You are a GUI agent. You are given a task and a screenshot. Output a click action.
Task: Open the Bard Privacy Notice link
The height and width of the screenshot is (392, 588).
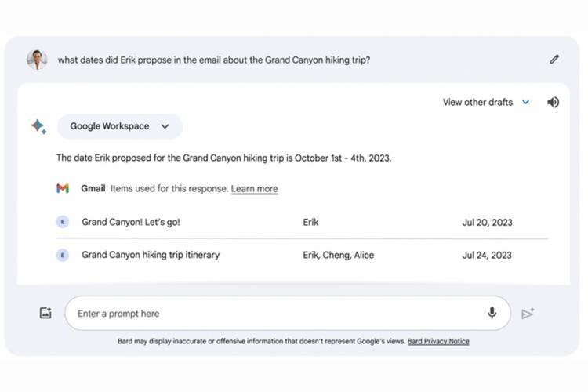coord(438,341)
